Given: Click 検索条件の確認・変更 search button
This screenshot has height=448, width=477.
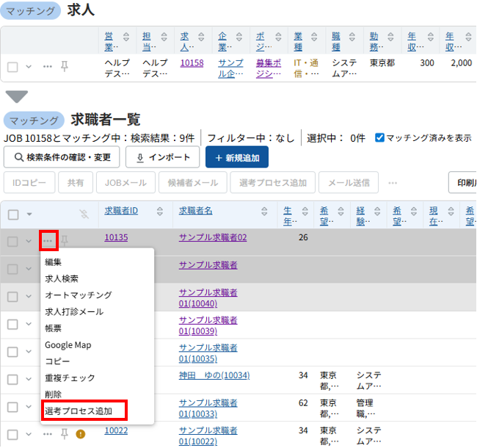Looking at the screenshot, I should (62, 157).
